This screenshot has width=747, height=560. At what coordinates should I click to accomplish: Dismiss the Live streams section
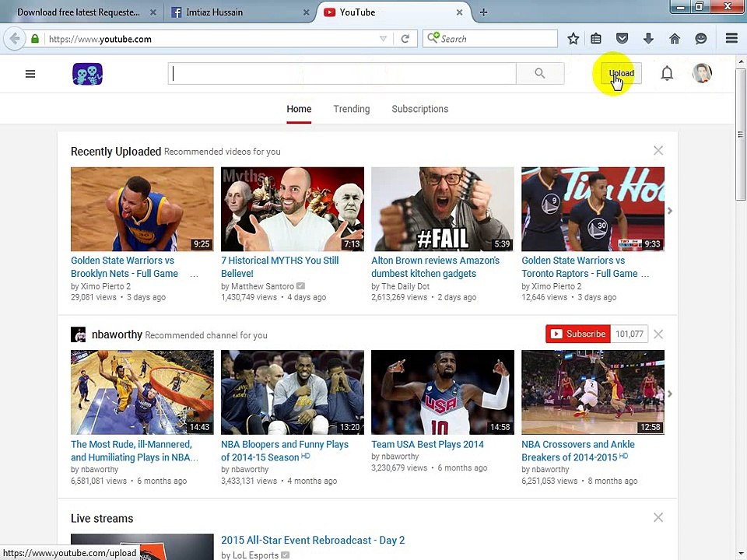coord(658,518)
